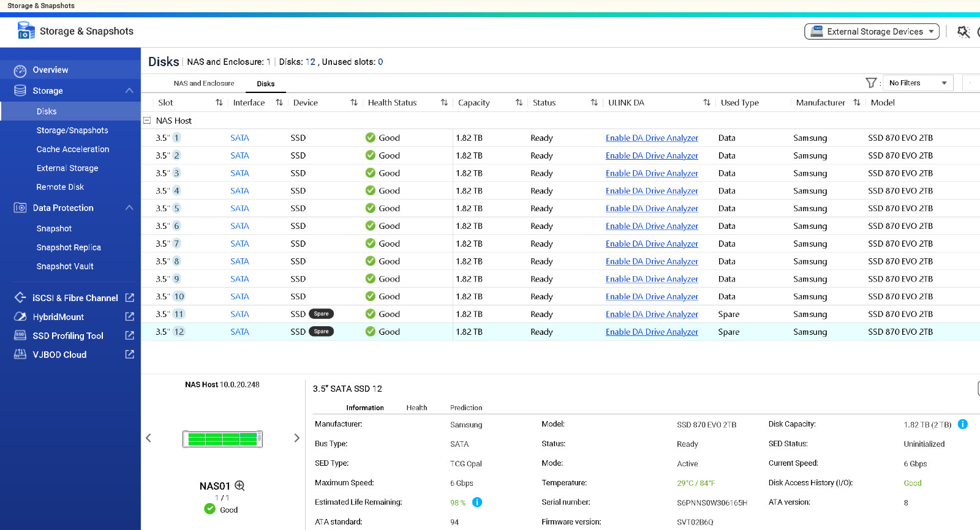This screenshot has height=530, width=980.
Task: Open the No Filters dropdown
Action: pyautogui.click(x=917, y=83)
